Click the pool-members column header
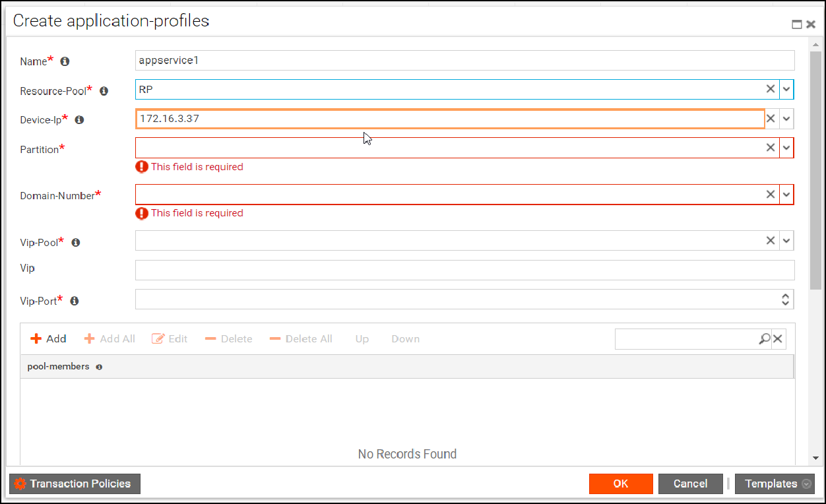 [x=407, y=367]
